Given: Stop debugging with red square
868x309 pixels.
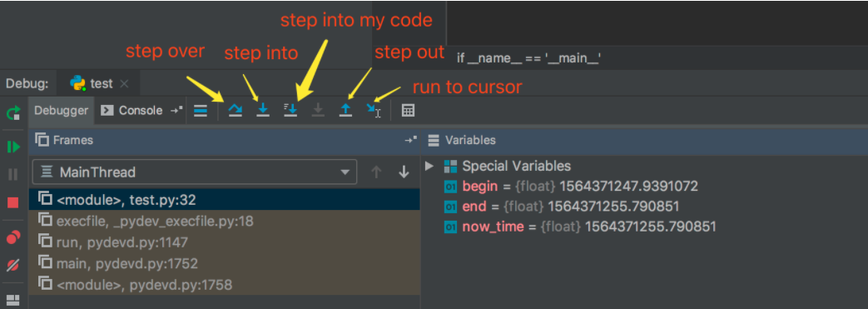Looking at the screenshot, I should (x=13, y=202).
